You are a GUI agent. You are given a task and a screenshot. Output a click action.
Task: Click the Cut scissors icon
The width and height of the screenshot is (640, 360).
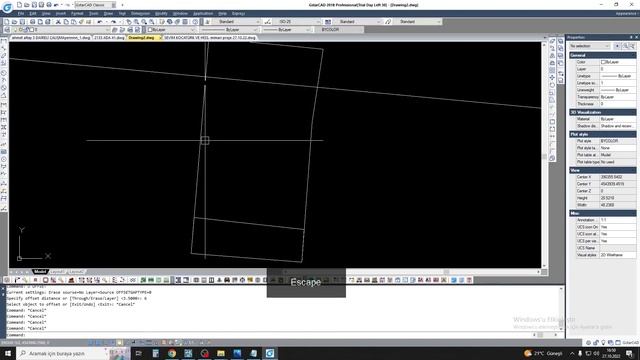(58, 22)
